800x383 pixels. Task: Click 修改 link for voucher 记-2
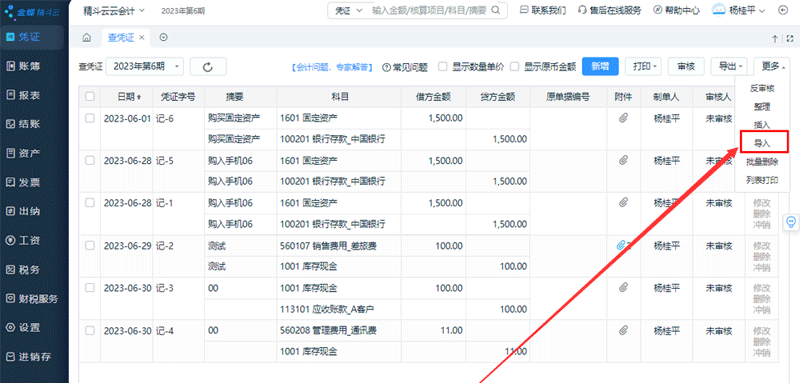click(x=762, y=246)
